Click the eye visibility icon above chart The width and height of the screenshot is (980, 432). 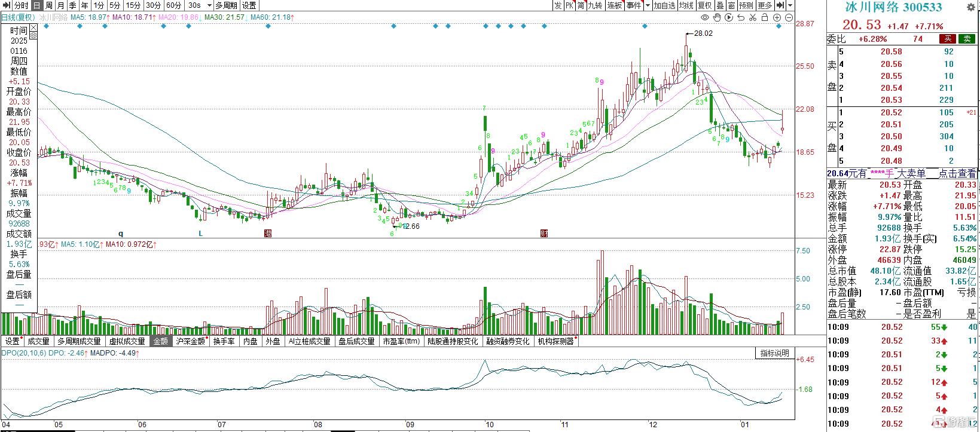[x=705, y=18]
